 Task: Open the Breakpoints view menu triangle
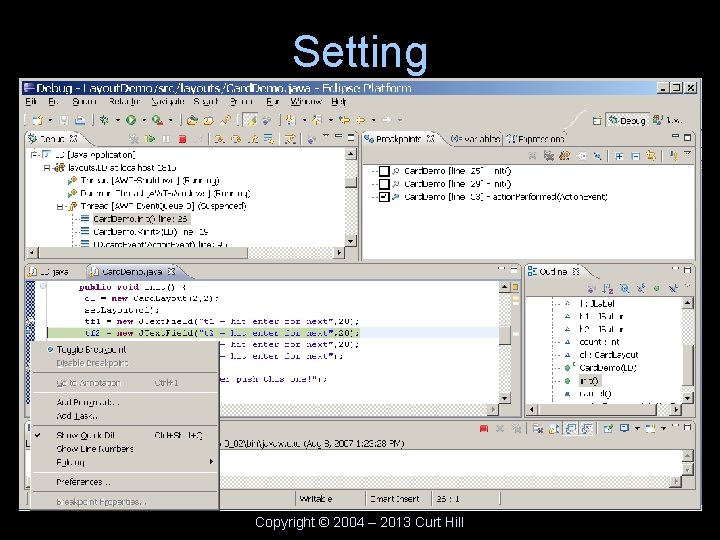coord(687,153)
